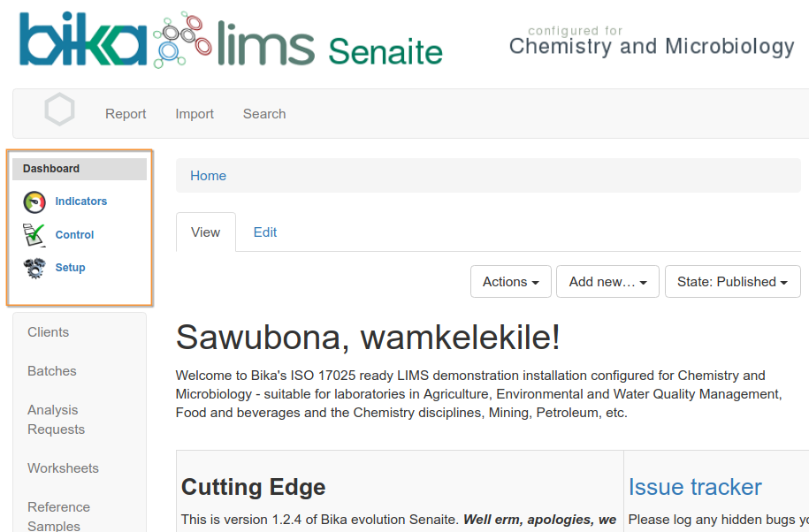Open the Worksheets sidebar item
The width and height of the screenshot is (809, 532).
63,468
